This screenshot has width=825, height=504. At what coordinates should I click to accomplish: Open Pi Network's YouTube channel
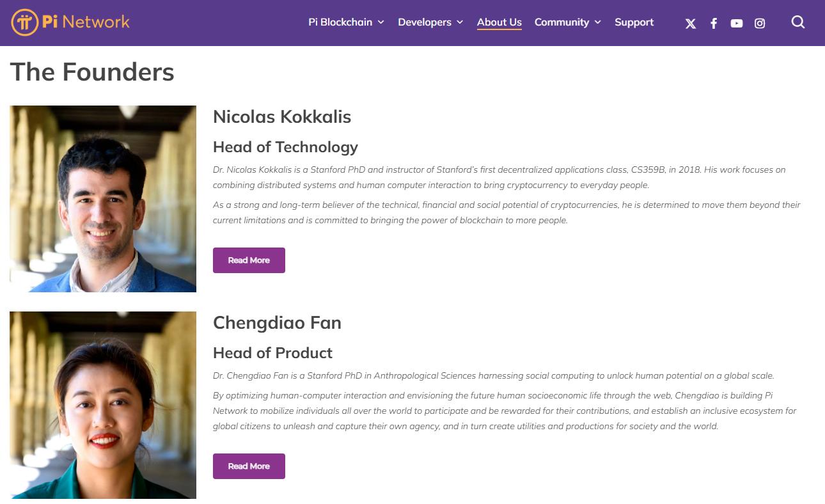[736, 23]
